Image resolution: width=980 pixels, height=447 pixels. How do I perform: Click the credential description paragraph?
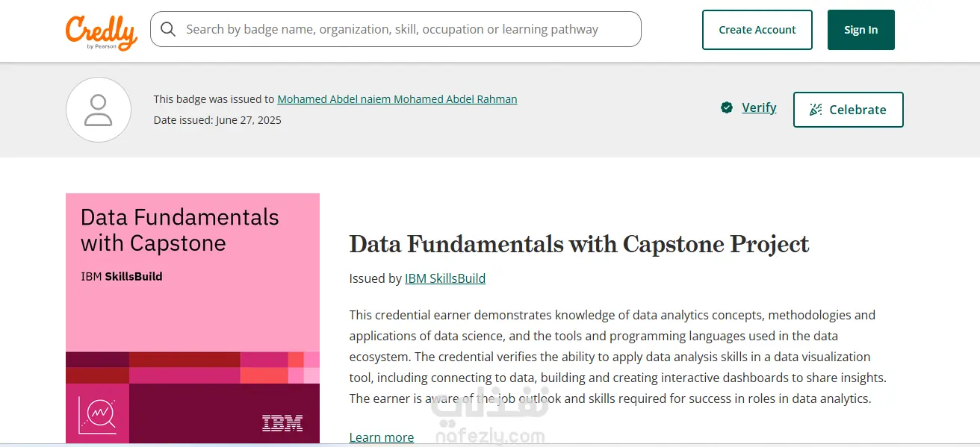pos(617,357)
